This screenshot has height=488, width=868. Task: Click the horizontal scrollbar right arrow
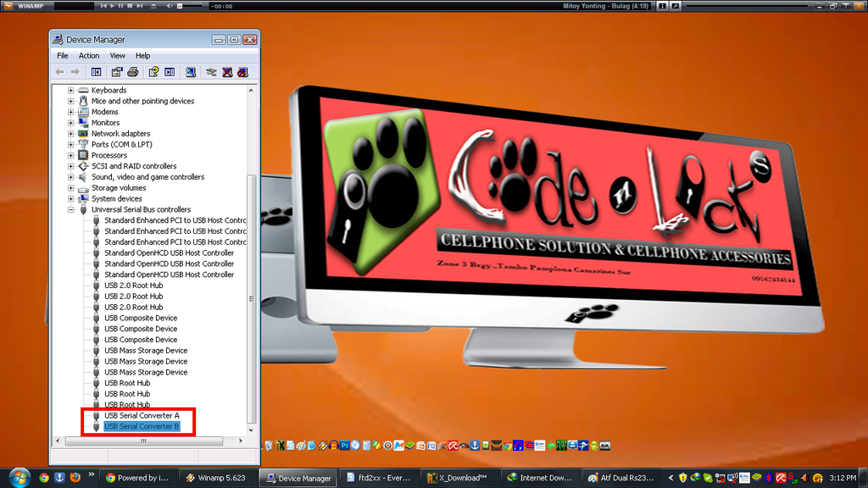[240, 441]
